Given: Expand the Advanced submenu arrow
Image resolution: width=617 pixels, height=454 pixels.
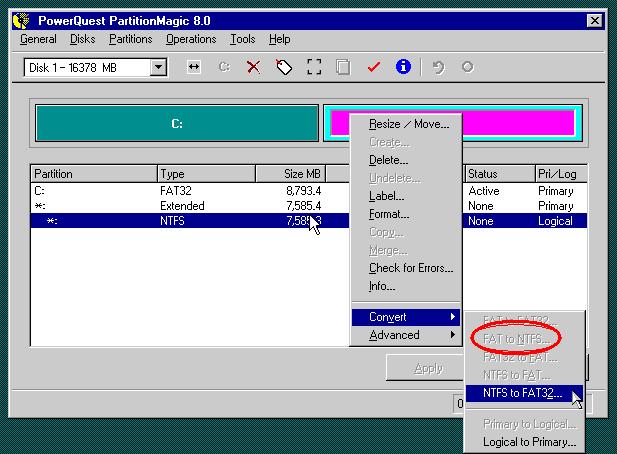Looking at the screenshot, I should 453,335.
